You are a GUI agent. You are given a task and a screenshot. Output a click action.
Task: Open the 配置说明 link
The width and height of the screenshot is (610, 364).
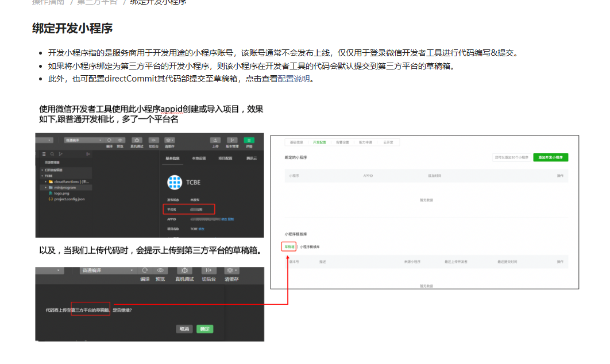(294, 79)
